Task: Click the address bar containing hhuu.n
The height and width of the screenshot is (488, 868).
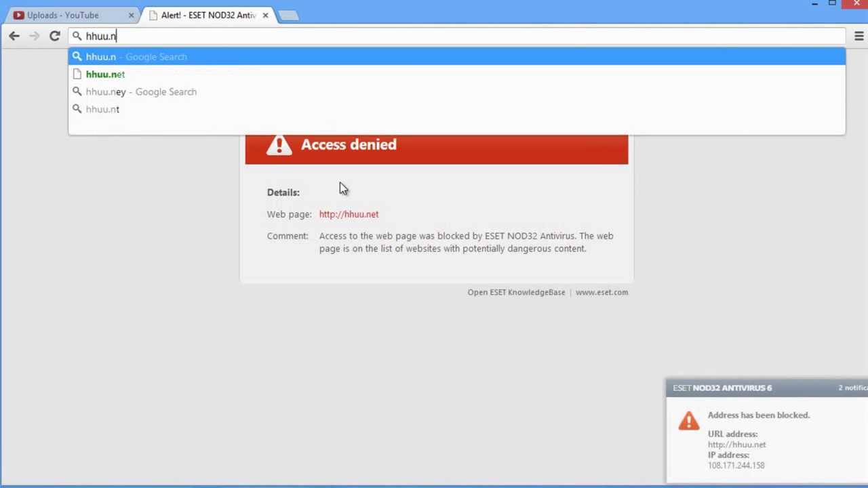Action: point(458,36)
